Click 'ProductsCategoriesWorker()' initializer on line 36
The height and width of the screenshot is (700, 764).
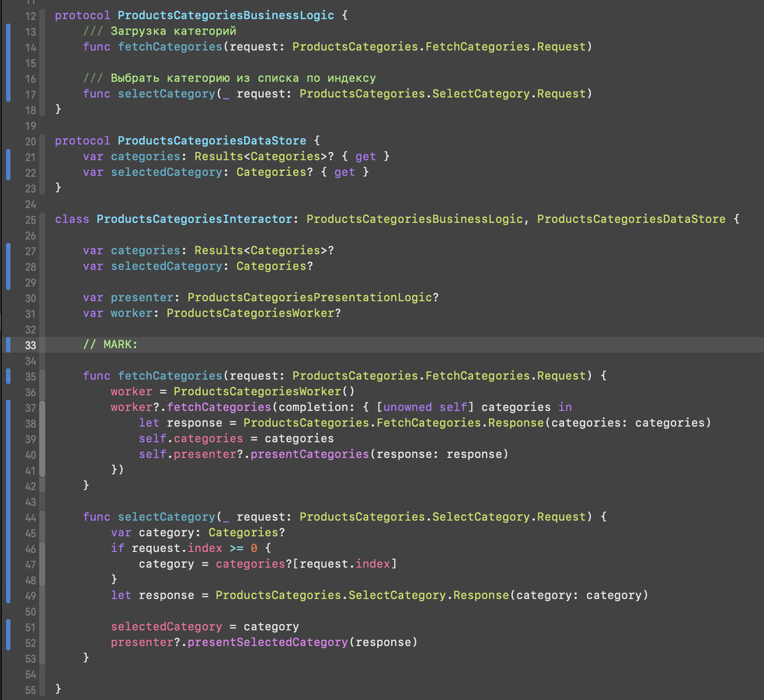point(264,391)
